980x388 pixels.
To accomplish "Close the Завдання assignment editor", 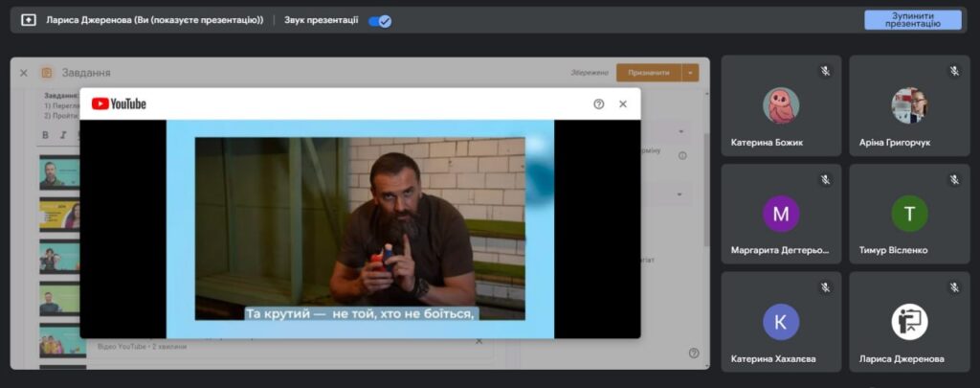I will point(24,73).
